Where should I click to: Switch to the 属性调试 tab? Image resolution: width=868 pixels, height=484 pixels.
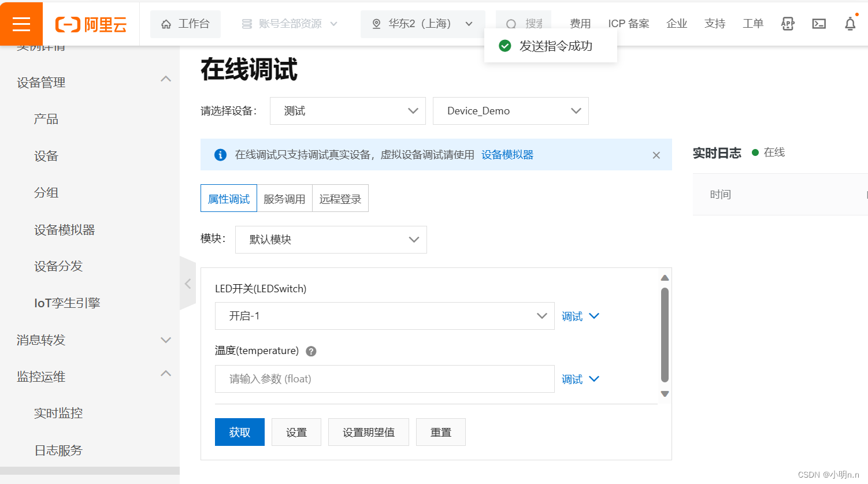[x=229, y=199]
